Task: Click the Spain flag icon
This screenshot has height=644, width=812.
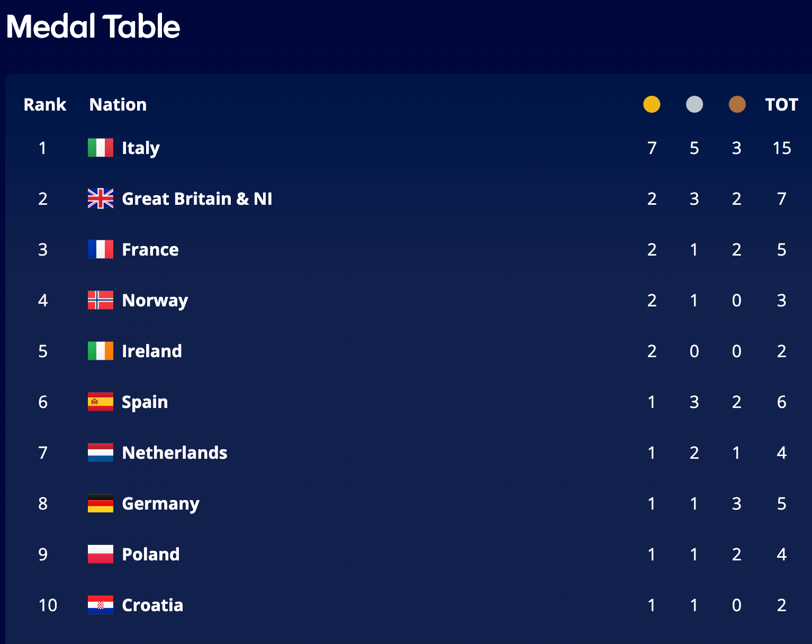Action: [x=101, y=402]
